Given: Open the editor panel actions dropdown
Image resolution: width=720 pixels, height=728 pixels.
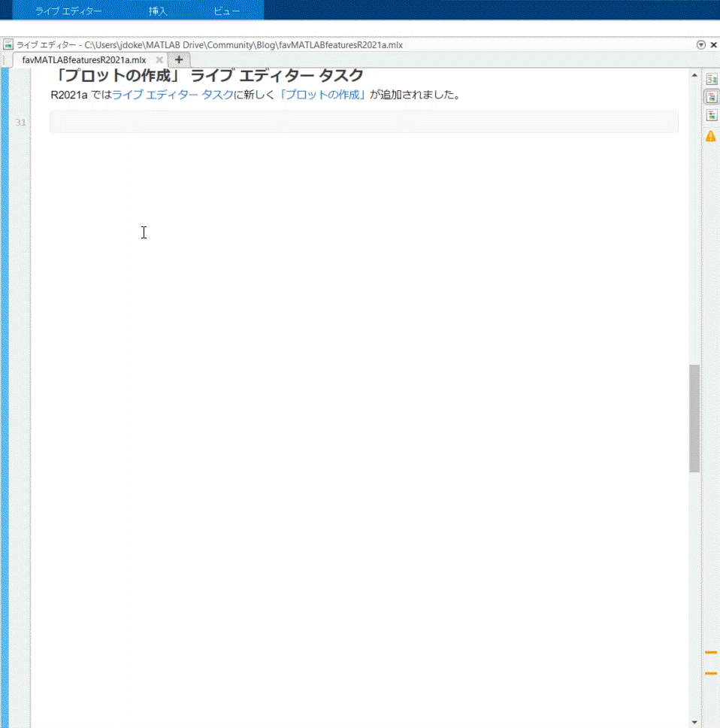Looking at the screenshot, I should pyautogui.click(x=701, y=45).
